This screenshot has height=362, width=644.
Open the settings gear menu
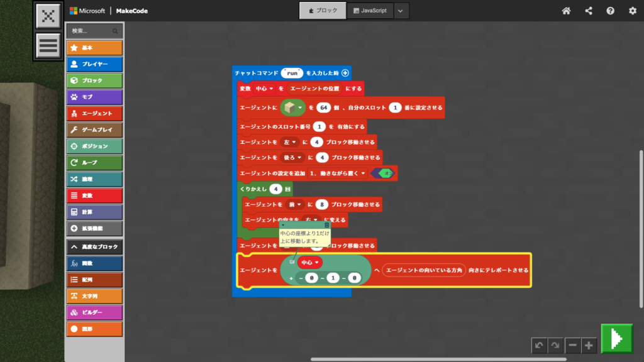point(632,11)
